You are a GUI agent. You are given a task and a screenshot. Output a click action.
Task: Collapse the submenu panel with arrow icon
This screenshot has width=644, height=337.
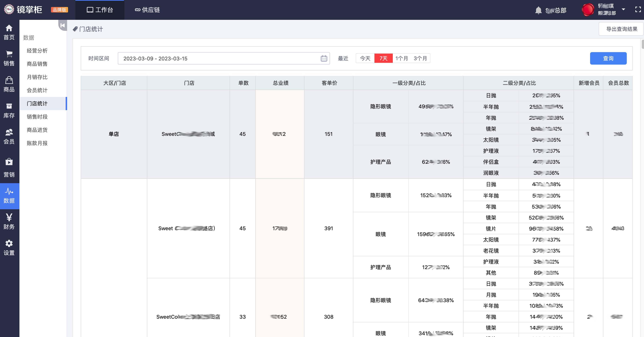pos(63,25)
